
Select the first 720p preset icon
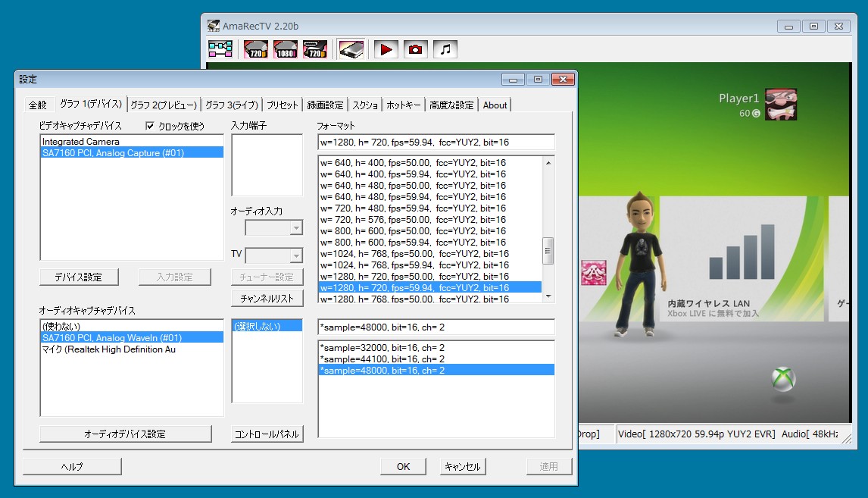[x=256, y=49]
